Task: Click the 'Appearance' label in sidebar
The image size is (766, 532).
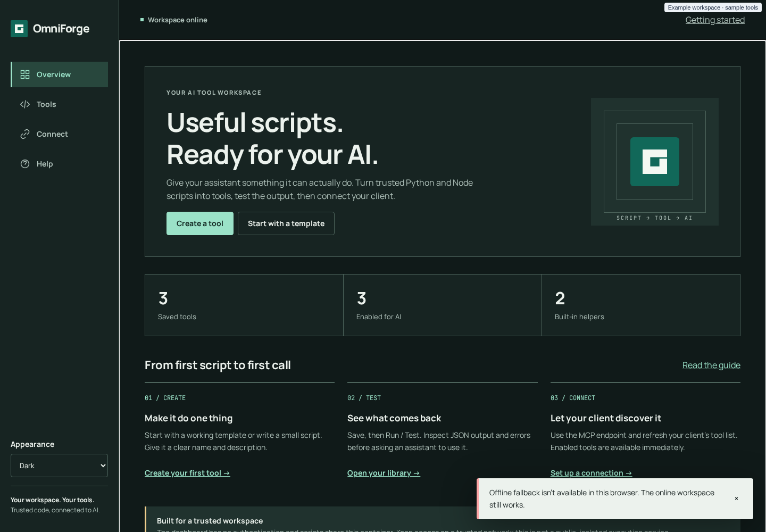Action: tap(32, 444)
